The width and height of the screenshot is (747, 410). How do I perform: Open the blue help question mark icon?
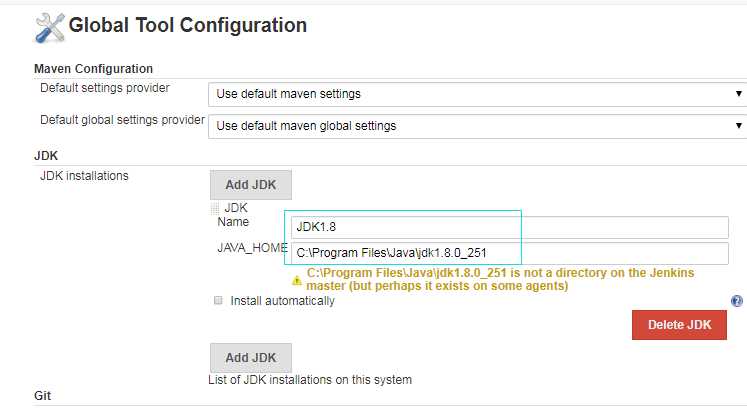pos(737,301)
